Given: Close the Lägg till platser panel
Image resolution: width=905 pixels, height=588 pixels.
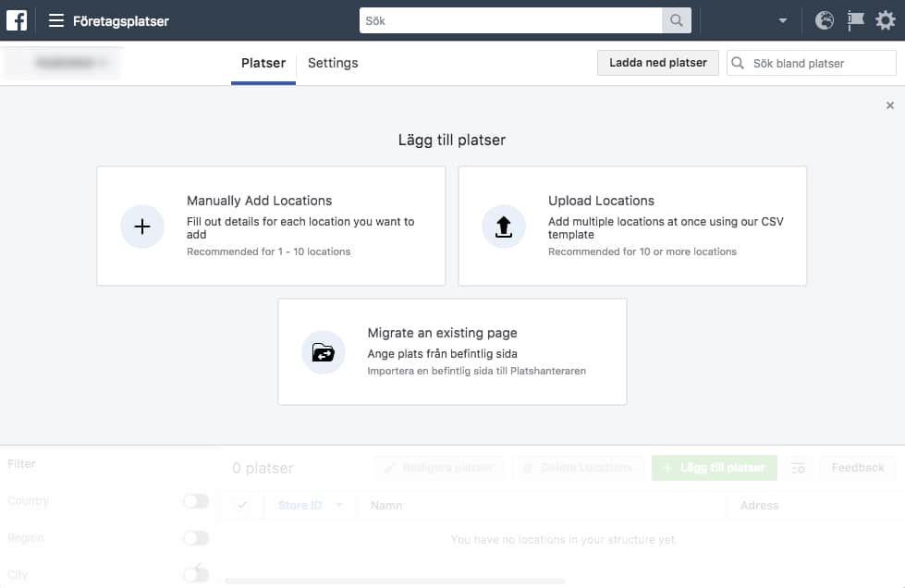Looking at the screenshot, I should pyautogui.click(x=890, y=106).
